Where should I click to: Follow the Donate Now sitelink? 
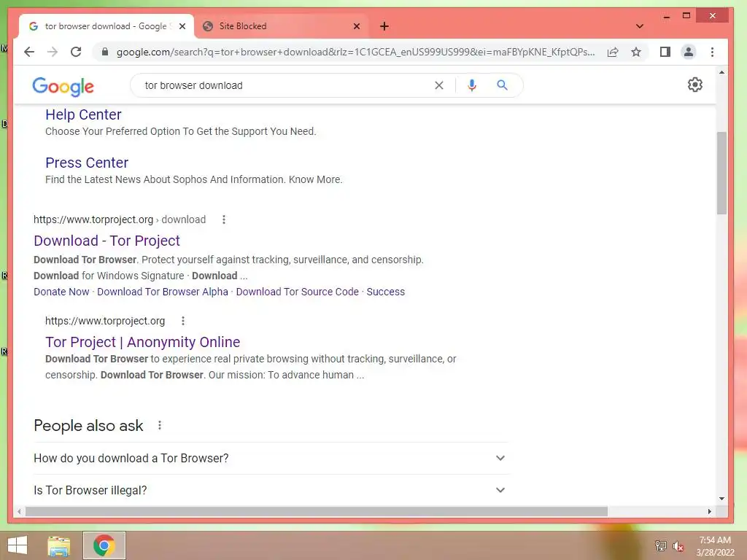[61, 292]
